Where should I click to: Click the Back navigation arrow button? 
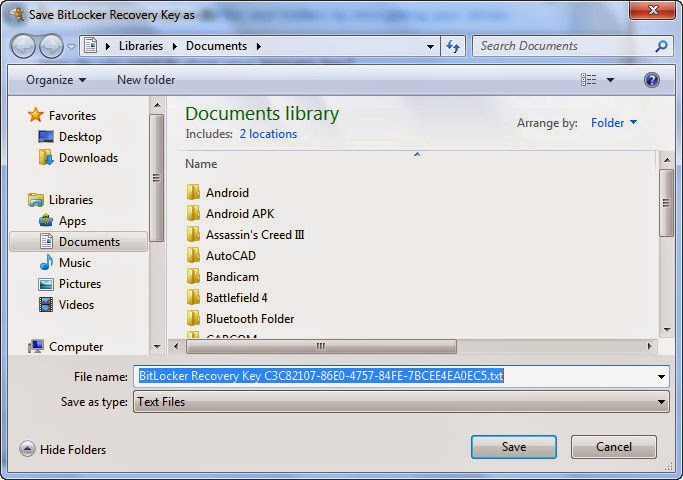[23, 46]
